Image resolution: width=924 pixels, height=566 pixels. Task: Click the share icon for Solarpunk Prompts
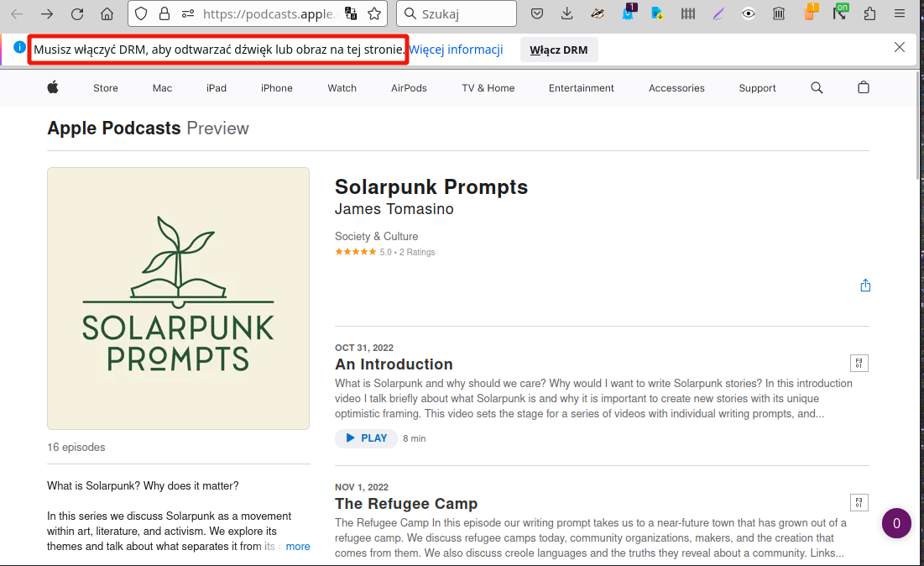click(x=865, y=286)
